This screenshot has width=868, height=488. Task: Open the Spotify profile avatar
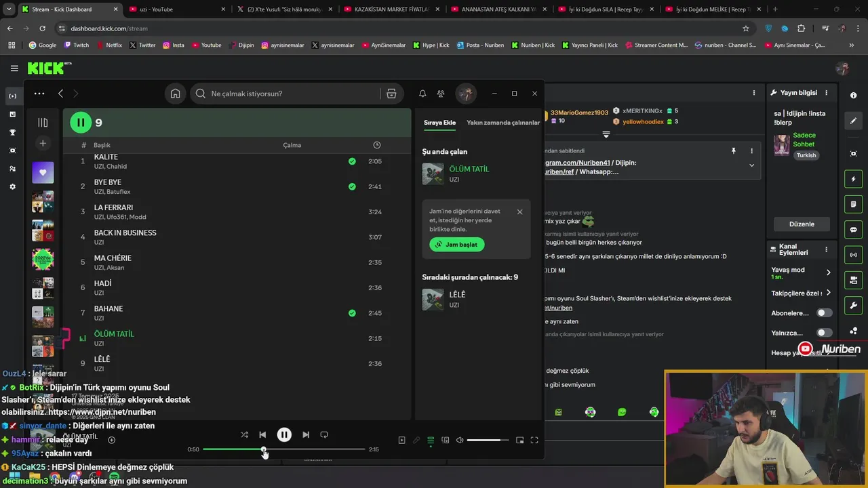(465, 94)
